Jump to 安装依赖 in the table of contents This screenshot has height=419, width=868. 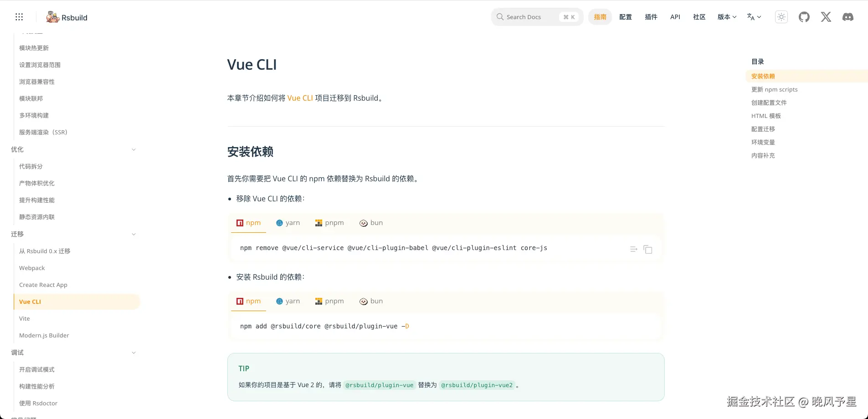point(763,76)
